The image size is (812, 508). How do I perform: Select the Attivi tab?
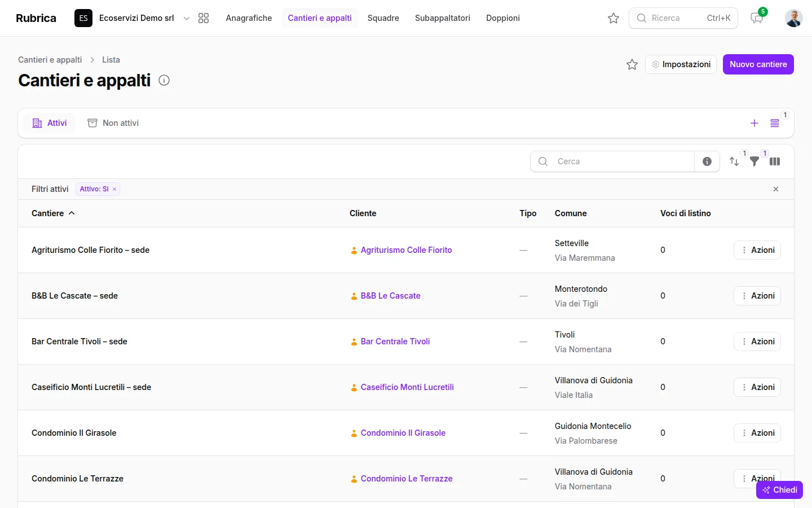click(x=50, y=123)
